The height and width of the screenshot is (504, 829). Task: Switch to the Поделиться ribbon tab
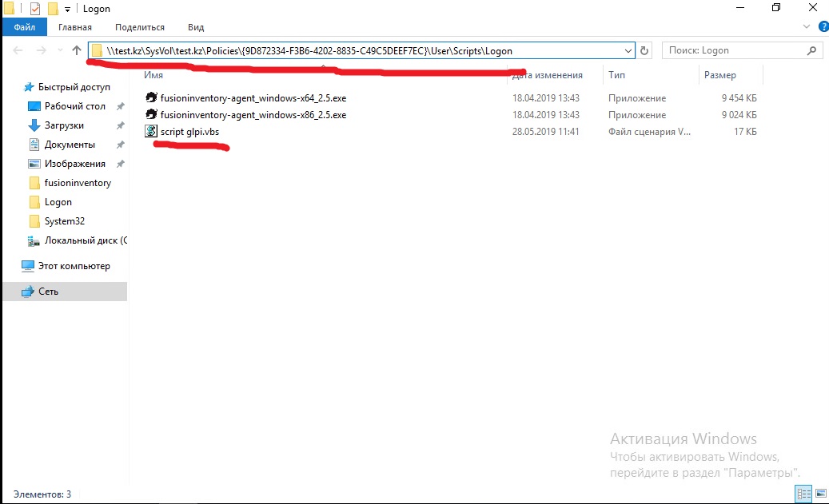pyautogui.click(x=140, y=27)
